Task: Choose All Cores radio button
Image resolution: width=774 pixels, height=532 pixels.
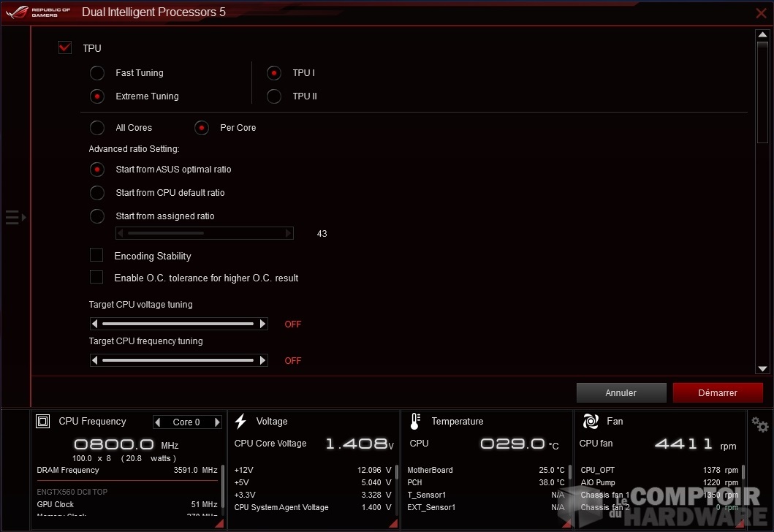Action: click(x=96, y=128)
